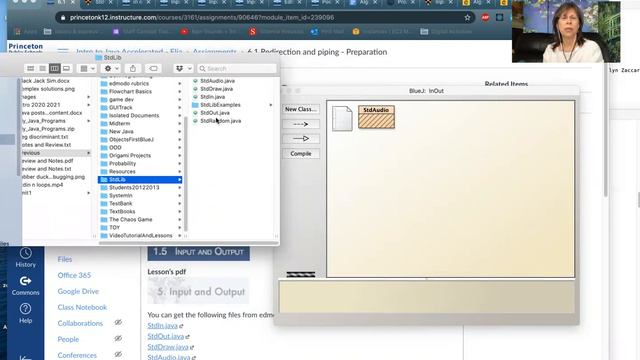Expand the GUITrack folder arrow

(180, 107)
